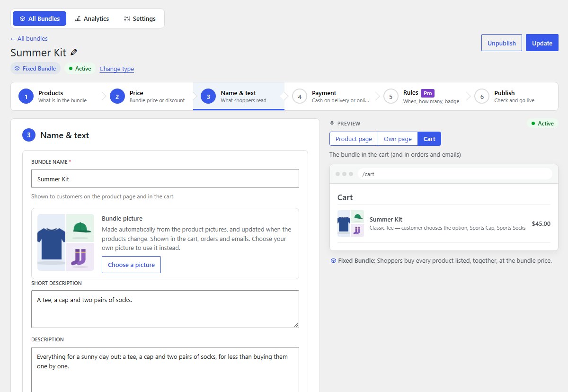This screenshot has height=392, width=568.
Task: Click into the Short Description textarea
Action: pos(165,309)
